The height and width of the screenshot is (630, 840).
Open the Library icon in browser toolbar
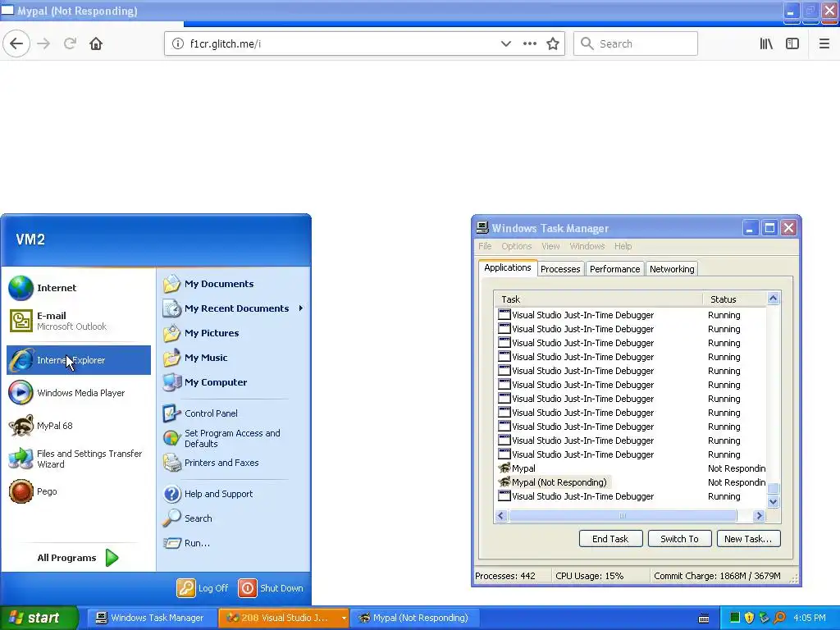coord(766,44)
